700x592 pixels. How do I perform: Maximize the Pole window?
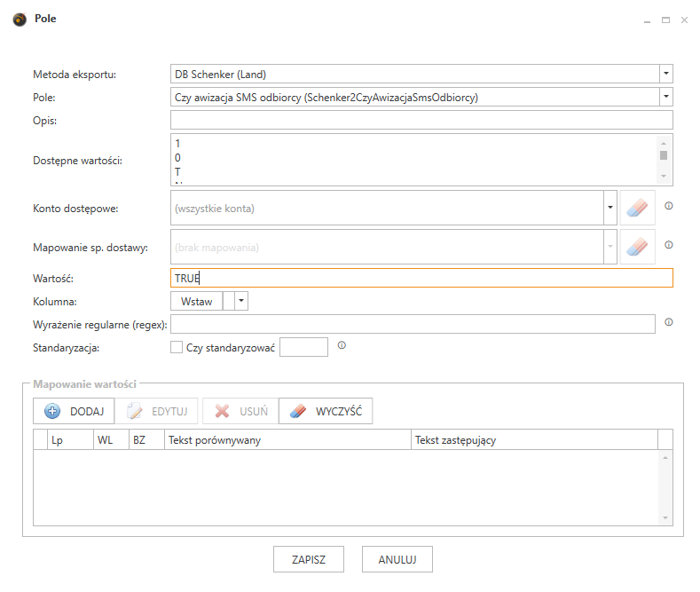665,20
